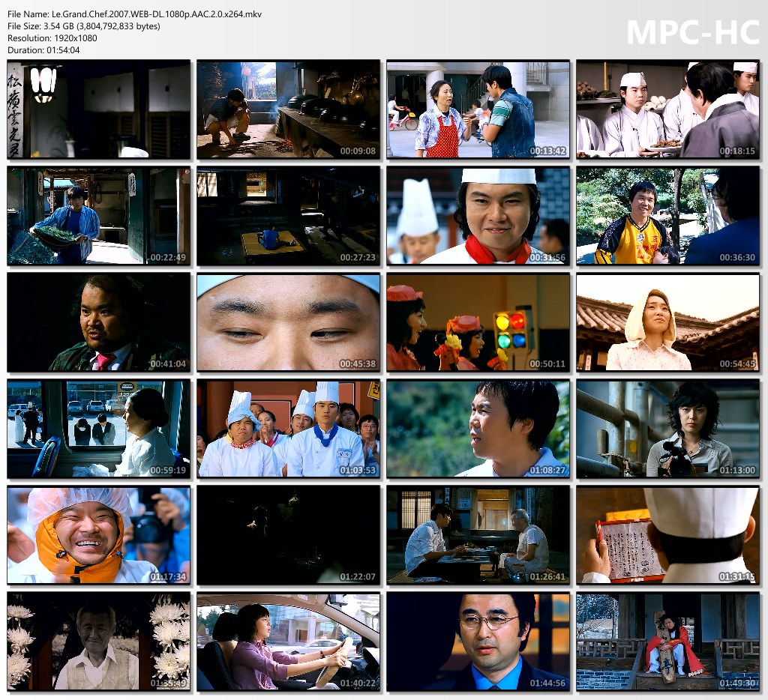768x700 pixels.
Task: Select the thumbnail stamped 01:26:41
Action: point(478,535)
